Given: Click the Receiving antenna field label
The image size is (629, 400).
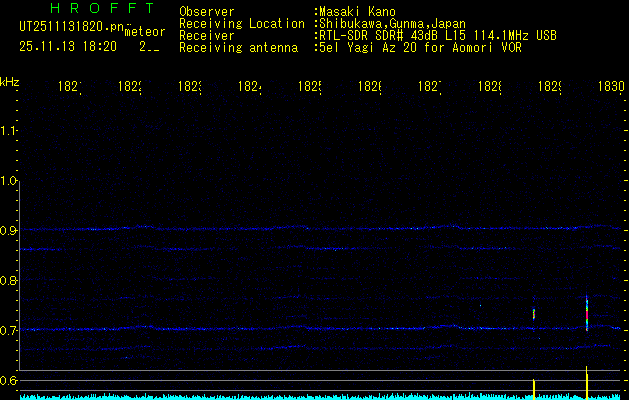Looking at the screenshot, I should 237,47.
